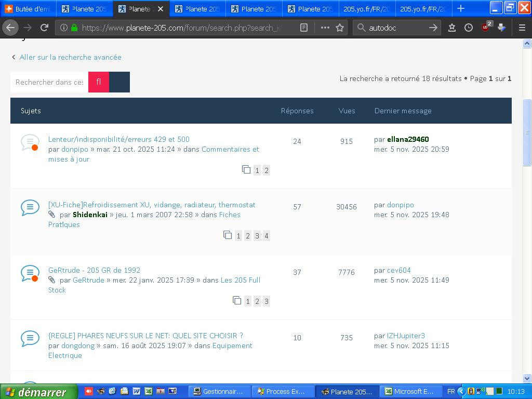Go back to the previous page
This screenshot has height=399, width=532.
(10, 28)
